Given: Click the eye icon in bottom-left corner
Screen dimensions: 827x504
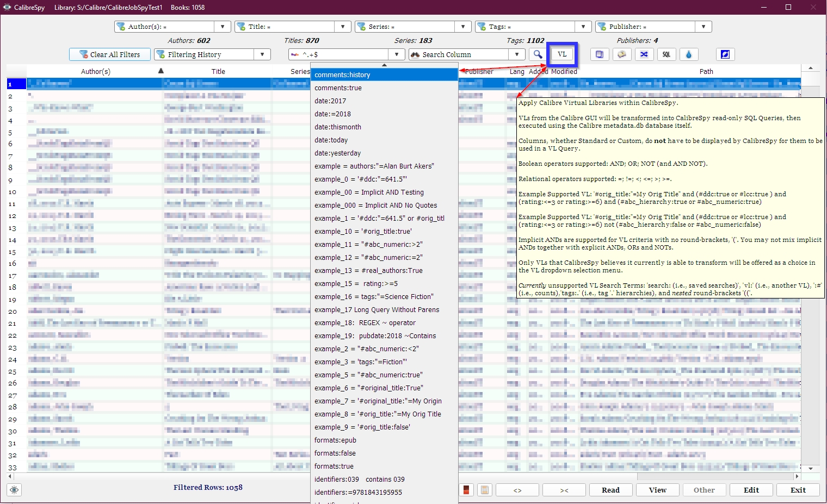Looking at the screenshot, I should point(14,490).
